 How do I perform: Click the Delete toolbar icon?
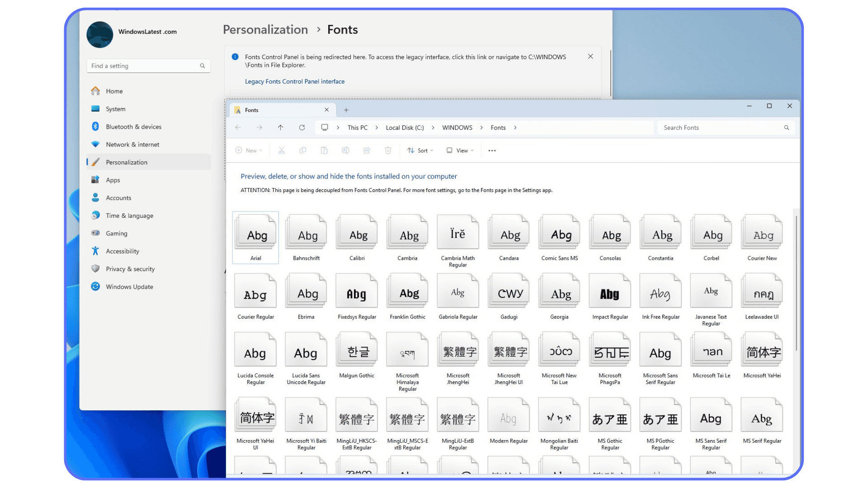click(388, 150)
